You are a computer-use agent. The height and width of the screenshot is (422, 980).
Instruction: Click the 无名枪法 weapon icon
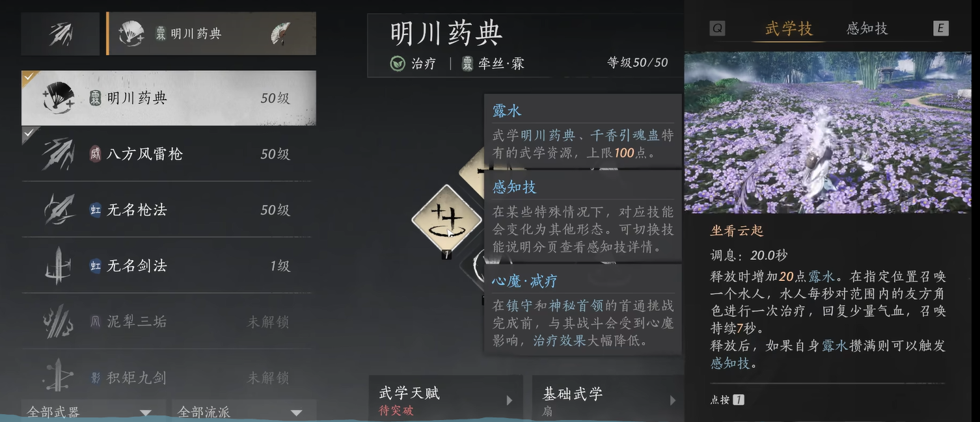click(58, 210)
